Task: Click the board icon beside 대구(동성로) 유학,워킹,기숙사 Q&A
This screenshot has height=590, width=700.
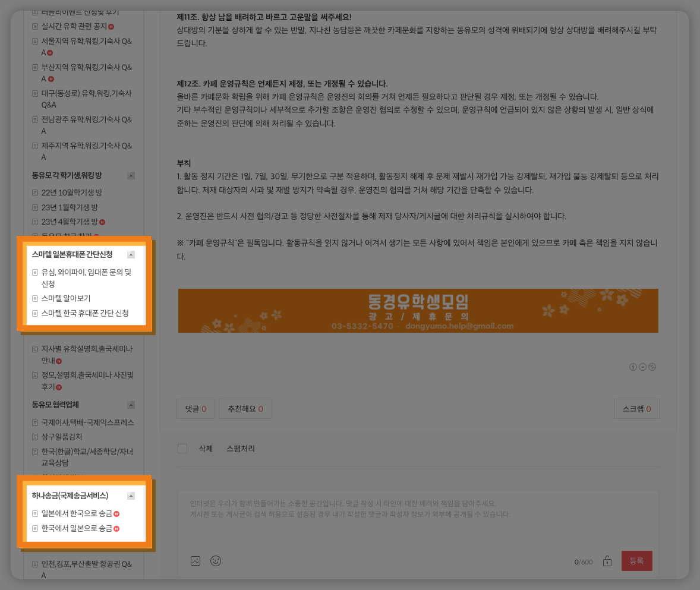Action: (35, 94)
